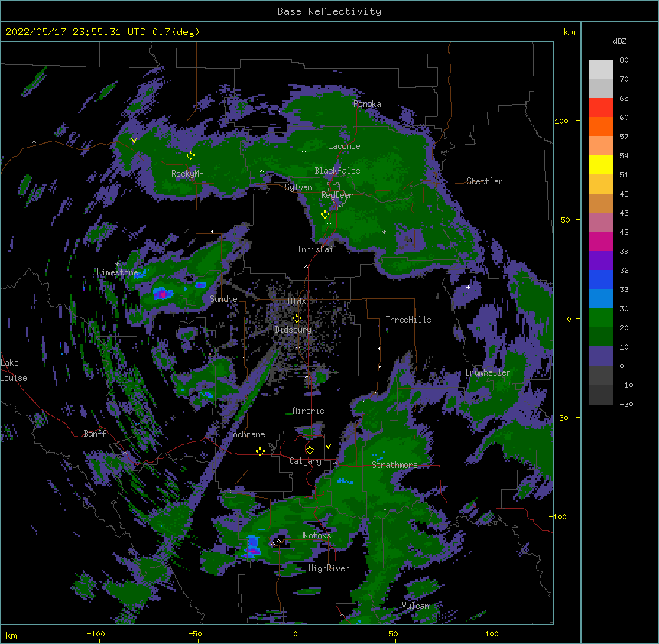Image resolution: width=659 pixels, height=644 pixels.
Task: Click the Stettler label
Action: click(485, 181)
